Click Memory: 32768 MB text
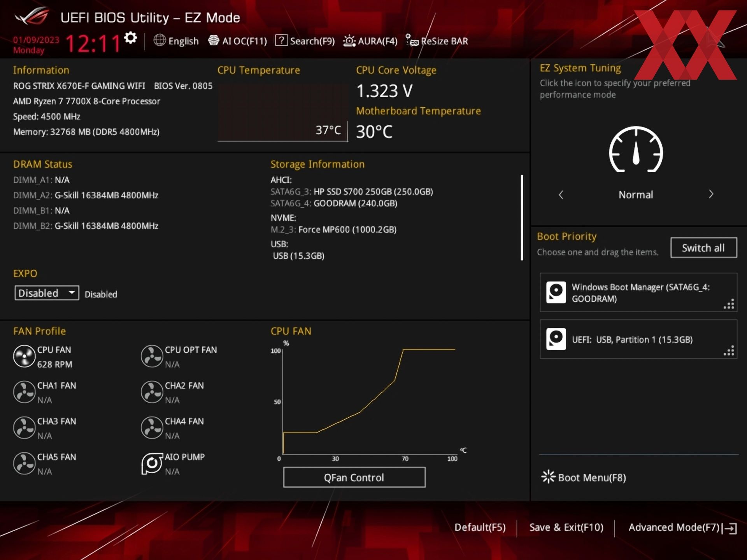The width and height of the screenshot is (747, 560). click(x=86, y=131)
